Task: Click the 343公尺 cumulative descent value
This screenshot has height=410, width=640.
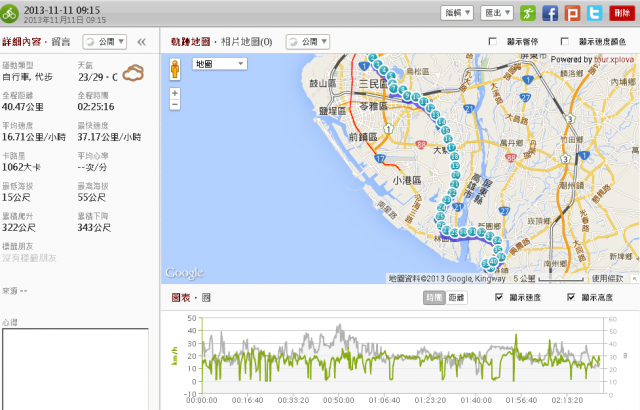Action: [94, 228]
